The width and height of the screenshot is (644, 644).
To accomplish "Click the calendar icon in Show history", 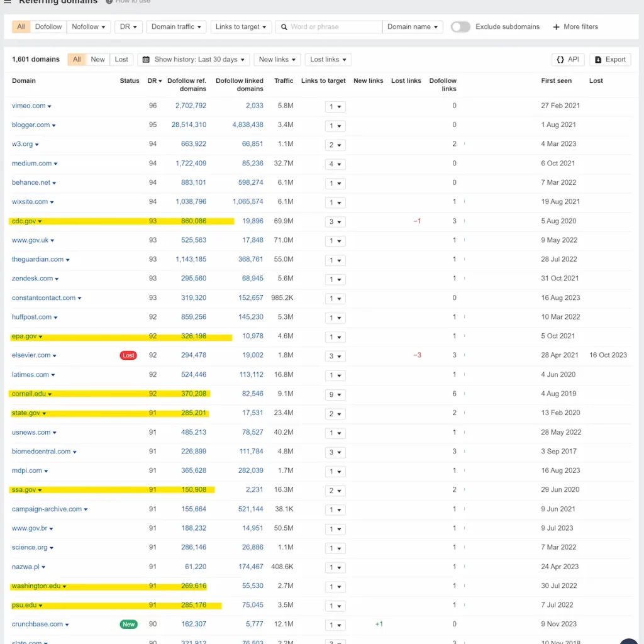I will [x=146, y=60].
